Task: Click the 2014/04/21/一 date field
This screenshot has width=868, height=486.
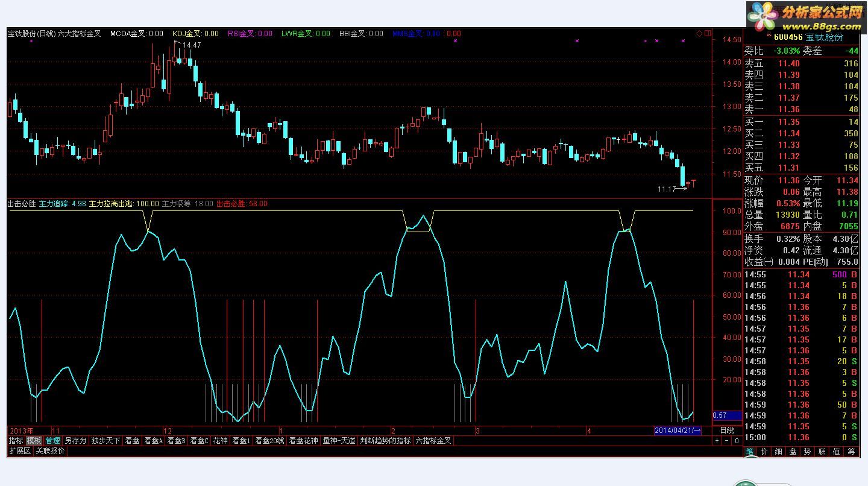Action: click(678, 431)
